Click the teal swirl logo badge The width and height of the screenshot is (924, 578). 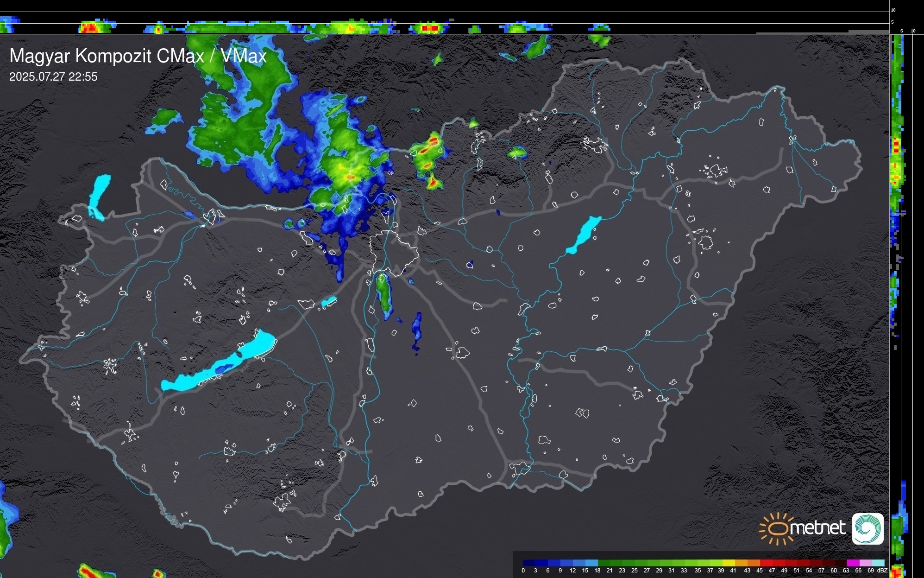(x=867, y=528)
